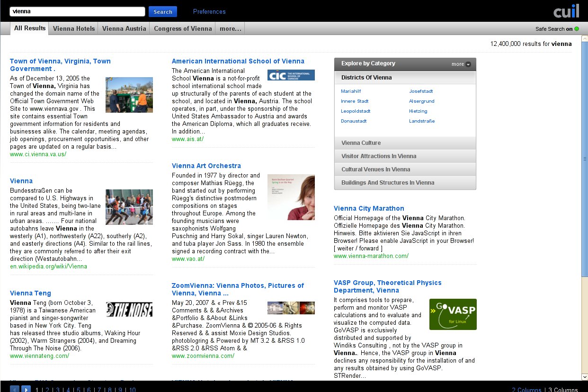Select the All Results tab
The image size is (588, 392).
tap(30, 28)
